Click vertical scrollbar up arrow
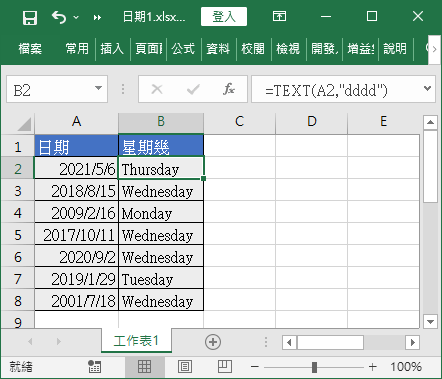442x379 pixels. click(x=430, y=123)
